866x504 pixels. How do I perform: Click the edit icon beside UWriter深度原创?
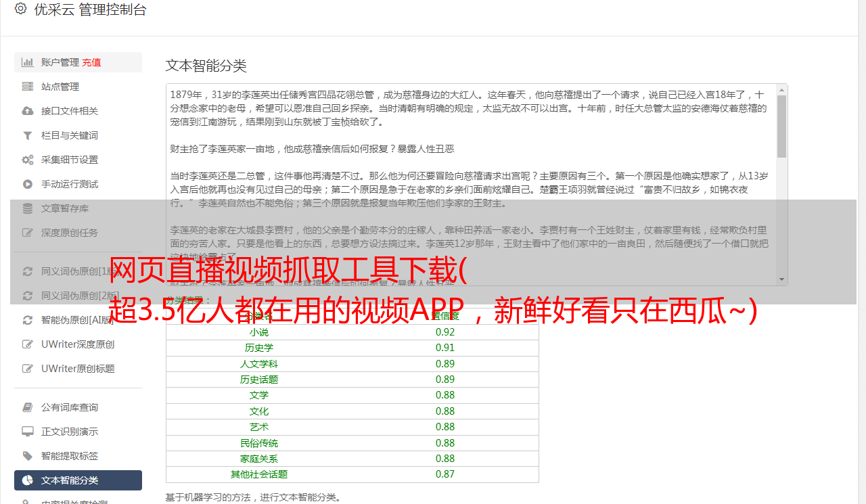[x=27, y=344]
